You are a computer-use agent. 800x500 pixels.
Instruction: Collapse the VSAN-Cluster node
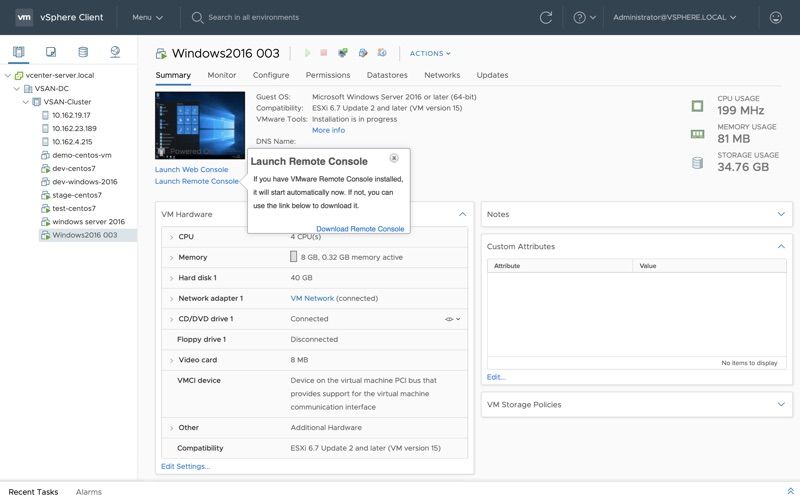point(26,102)
